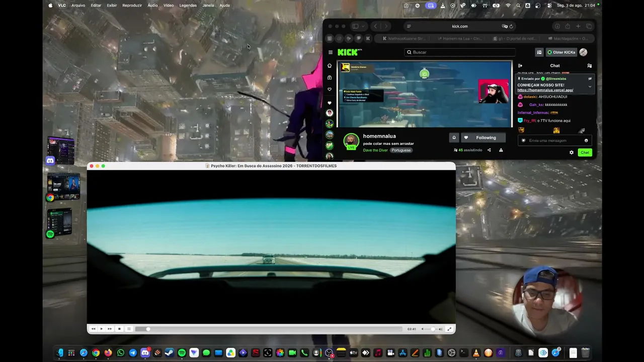Rewind the VLC video
This screenshot has width=644, height=362.
click(93, 329)
